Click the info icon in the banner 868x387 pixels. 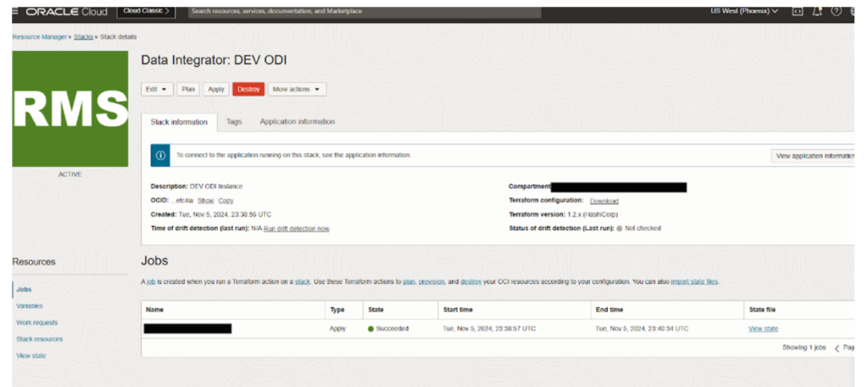point(160,156)
